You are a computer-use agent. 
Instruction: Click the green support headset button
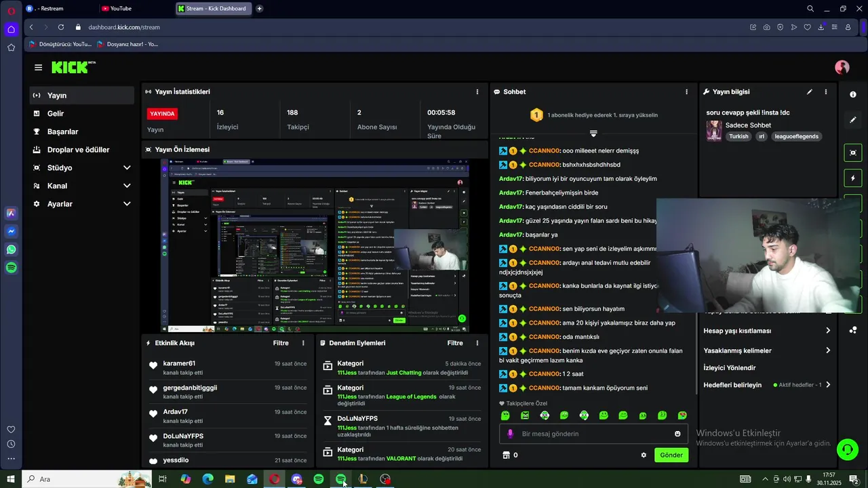tap(846, 449)
